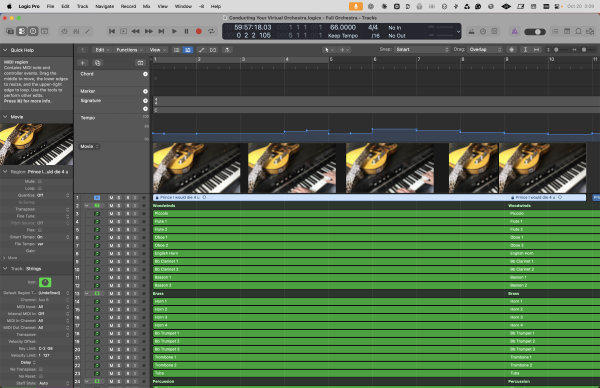Click the Rewind transport button
Image resolution: width=600 pixels, height=388 pixels.
pos(135,31)
